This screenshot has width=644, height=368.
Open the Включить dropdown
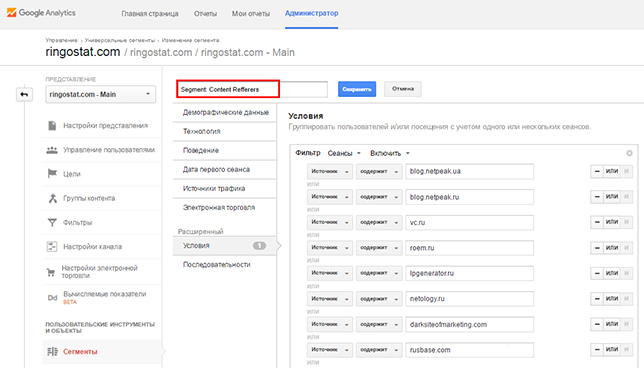coord(390,153)
